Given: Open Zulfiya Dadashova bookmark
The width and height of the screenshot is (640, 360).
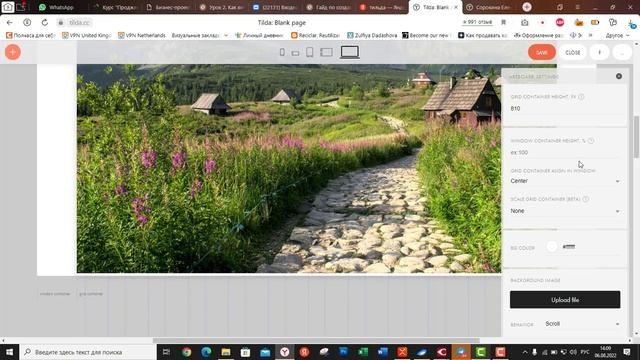Looking at the screenshot, I should click(372, 36).
